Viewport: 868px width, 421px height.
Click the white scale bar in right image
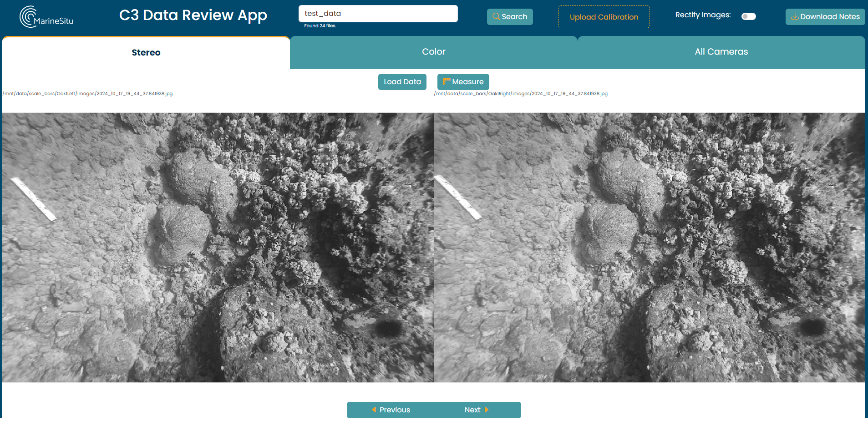point(457,197)
